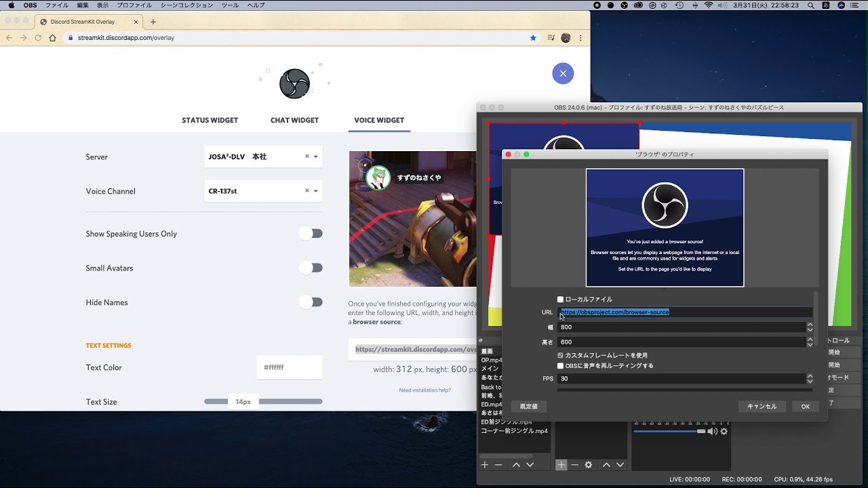The height and width of the screenshot is (488, 868).
Task: Open the Apple menu
Action: pyautogui.click(x=11, y=5)
